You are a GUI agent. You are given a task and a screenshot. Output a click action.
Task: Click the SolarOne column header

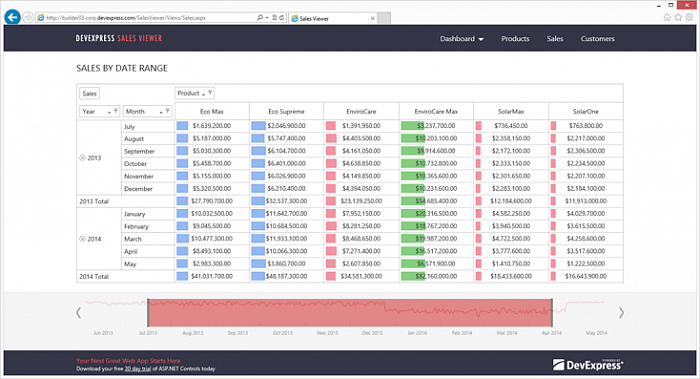(586, 112)
